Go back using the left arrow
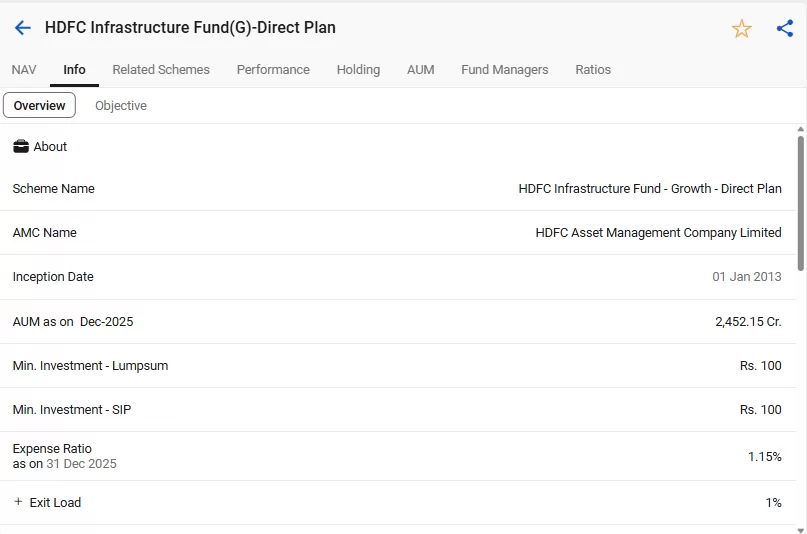 tap(23, 28)
